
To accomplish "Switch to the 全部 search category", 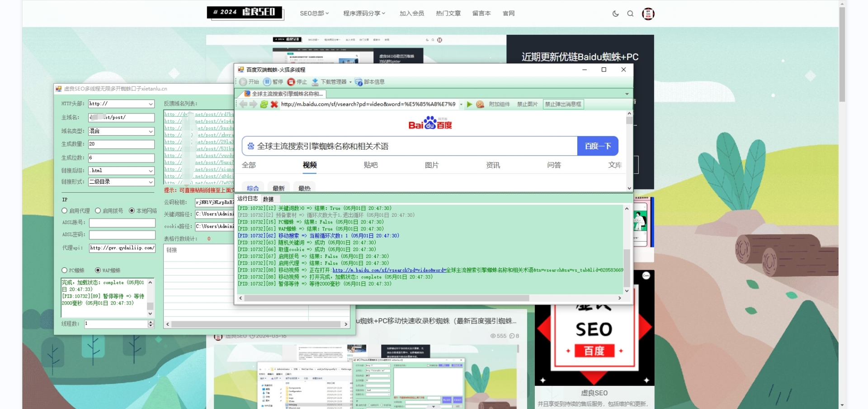I will pyautogui.click(x=249, y=165).
